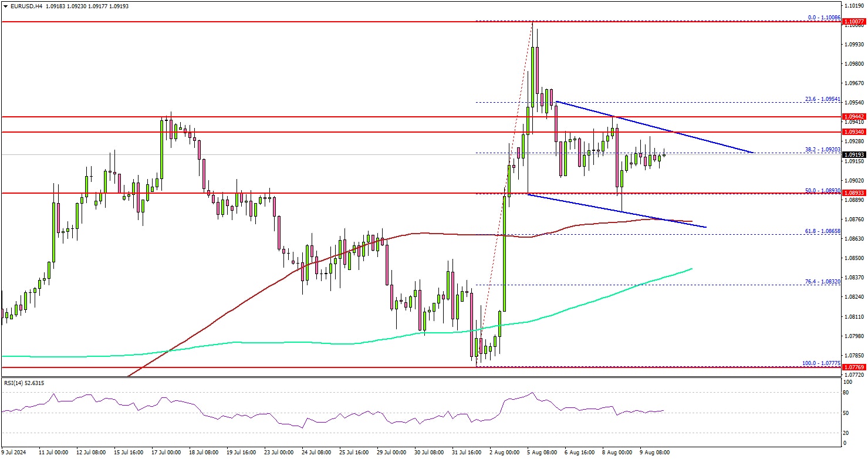Image resolution: width=868 pixels, height=459 pixels.
Task: Click the red 1.09442 price tag
Action: pyautogui.click(x=854, y=117)
